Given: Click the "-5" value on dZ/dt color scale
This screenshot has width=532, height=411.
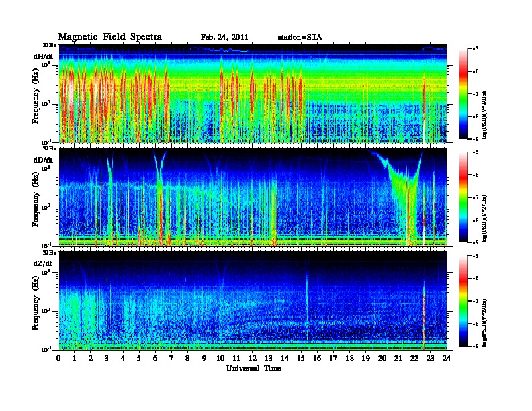Looking at the screenshot, I should point(476,256).
